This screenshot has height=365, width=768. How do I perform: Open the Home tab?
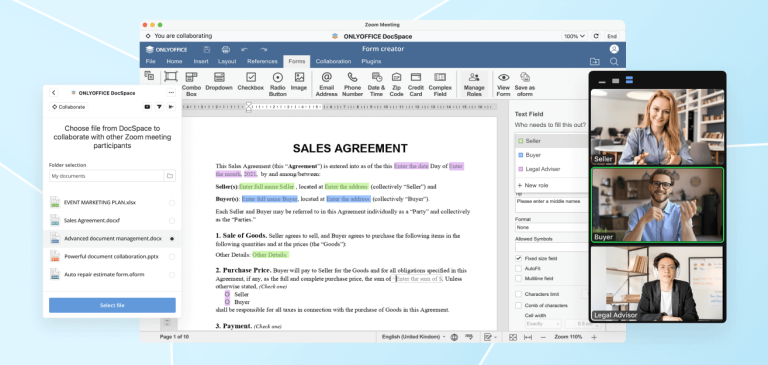(x=174, y=62)
